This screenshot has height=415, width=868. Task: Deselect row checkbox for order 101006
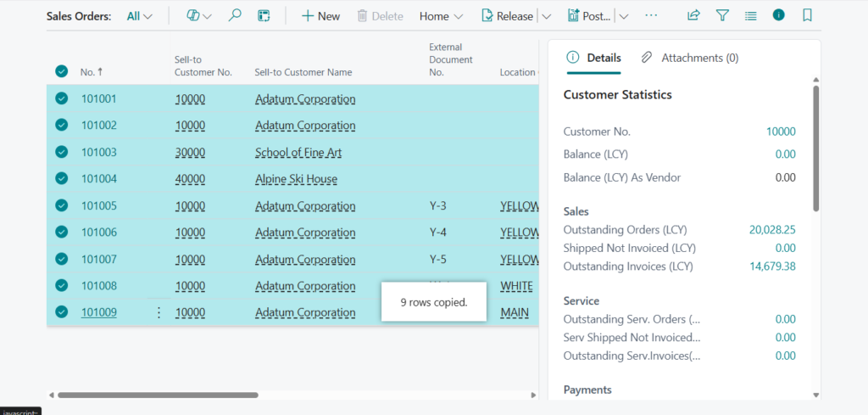tap(61, 233)
